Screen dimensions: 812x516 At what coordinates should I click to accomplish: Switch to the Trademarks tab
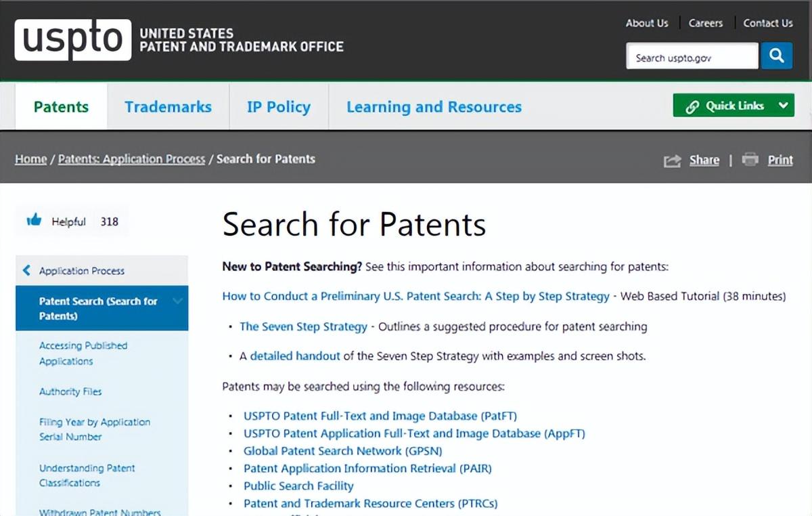coord(168,107)
